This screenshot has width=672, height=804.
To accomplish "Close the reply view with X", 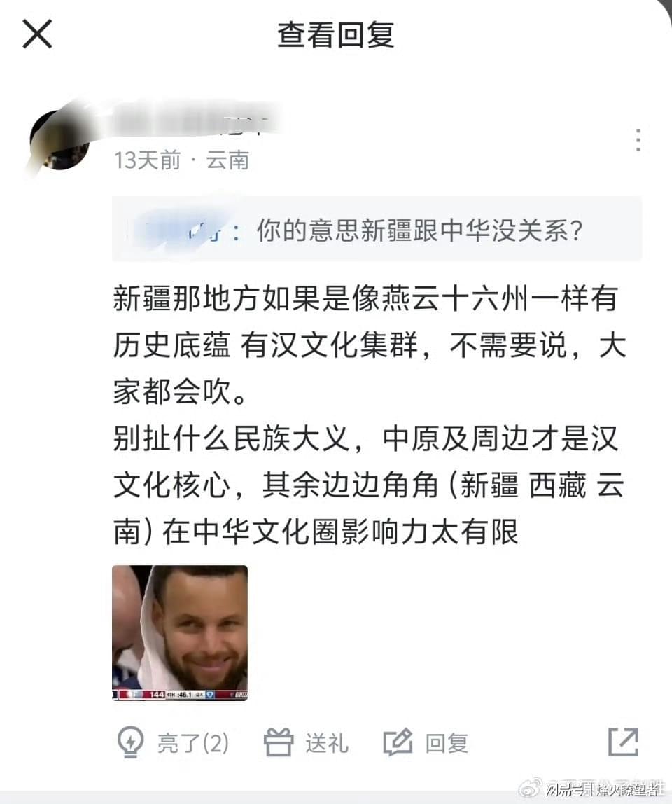I will click(37, 34).
